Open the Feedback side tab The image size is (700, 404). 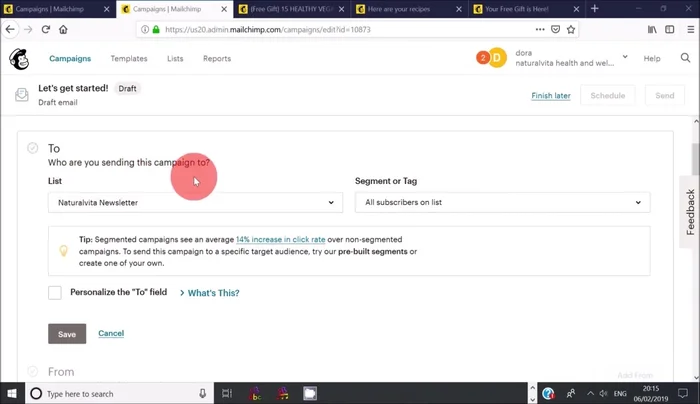[x=690, y=212]
